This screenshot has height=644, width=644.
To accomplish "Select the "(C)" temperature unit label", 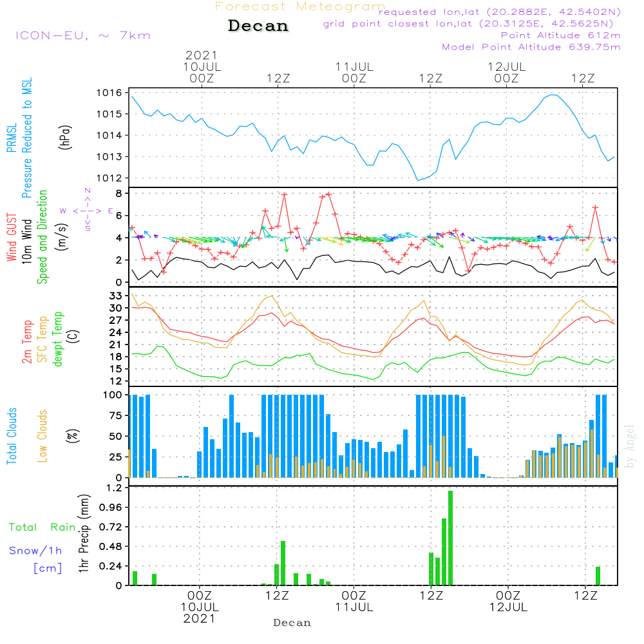I will pos(73,337).
